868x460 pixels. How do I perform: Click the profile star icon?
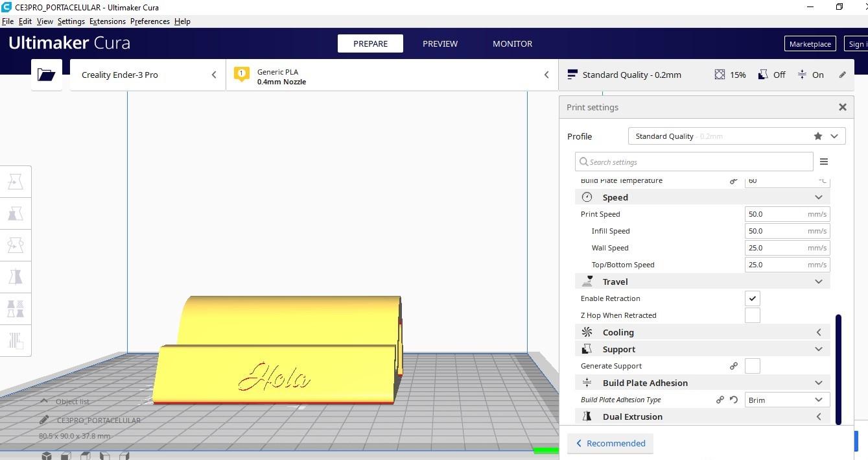[818, 136]
